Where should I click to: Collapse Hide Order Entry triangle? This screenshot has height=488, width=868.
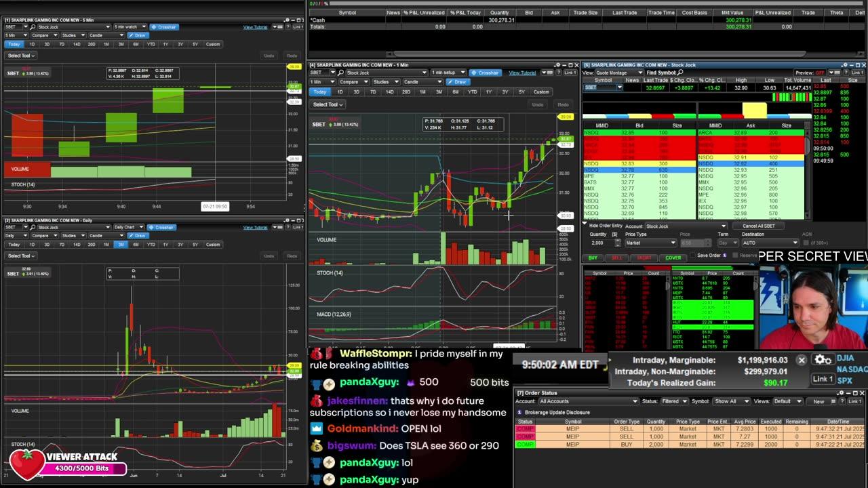pyautogui.click(x=585, y=224)
